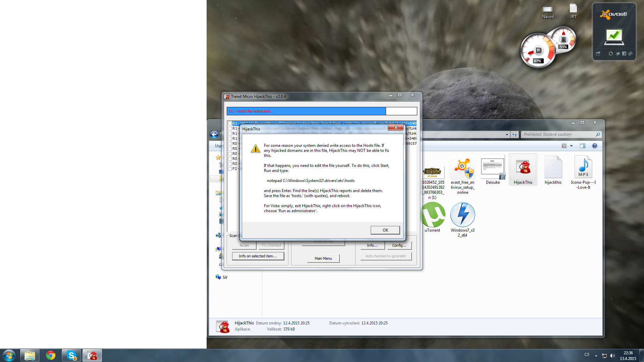The height and width of the screenshot is (362, 644).
Task: Open the Návod desktop shortcut
Action: [548, 12]
